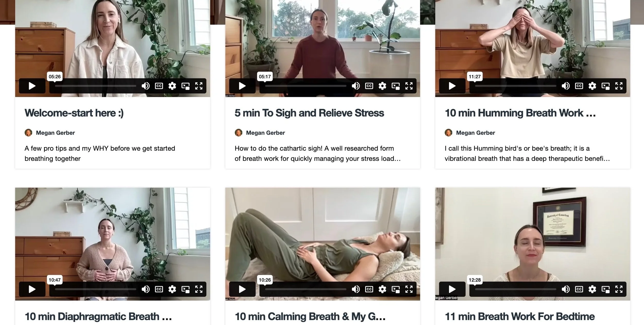This screenshot has width=644, height=325.
Task: Enable picture-in-picture on Humming Breath video
Action: coord(605,86)
